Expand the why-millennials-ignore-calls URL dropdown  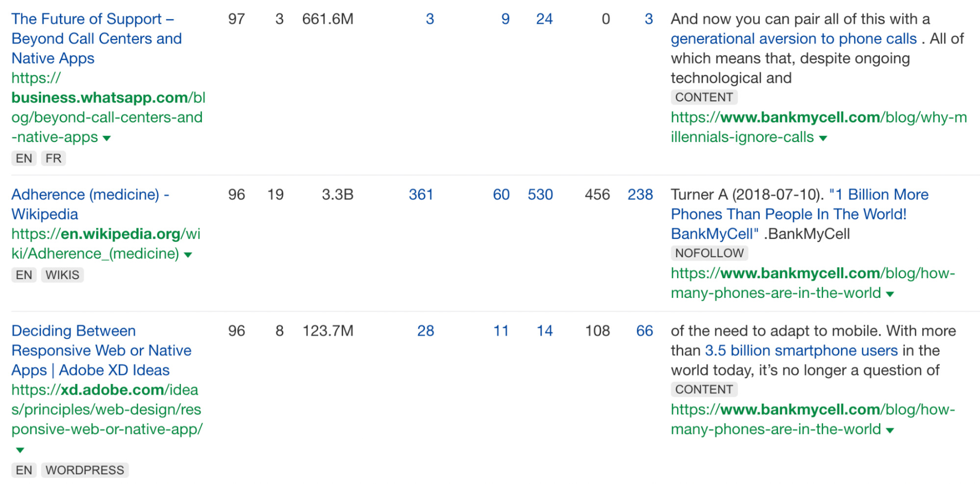[x=824, y=138]
